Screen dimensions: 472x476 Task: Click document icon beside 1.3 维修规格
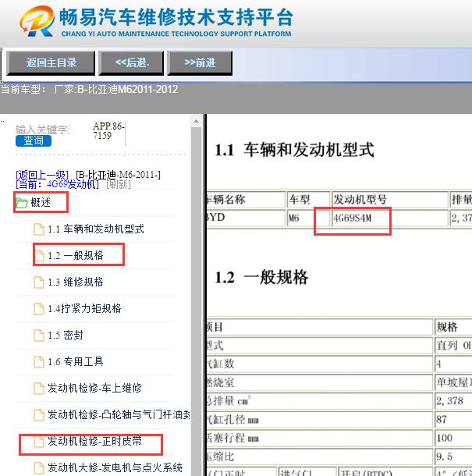[38, 282]
